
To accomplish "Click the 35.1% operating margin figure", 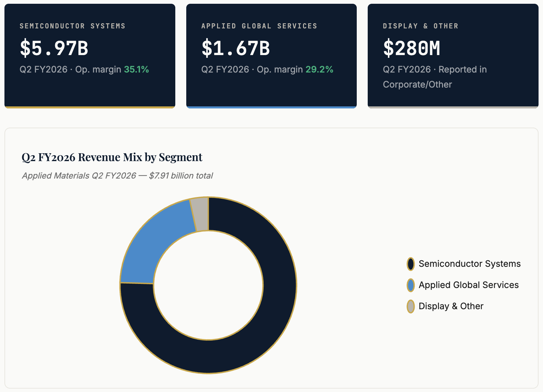I will point(136,69).
